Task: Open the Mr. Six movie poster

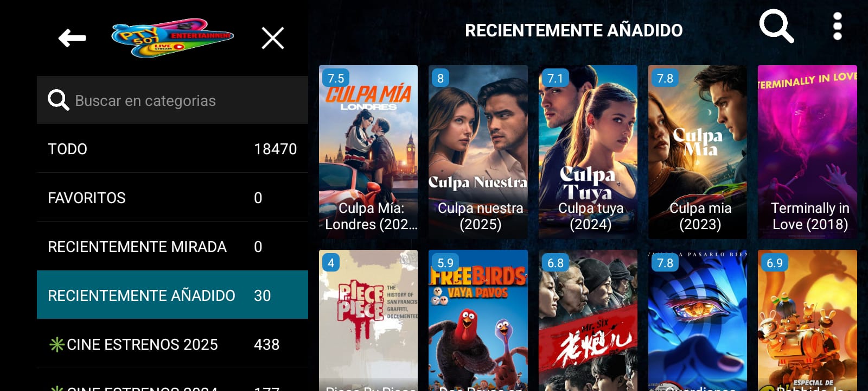Action: (588, 320)
